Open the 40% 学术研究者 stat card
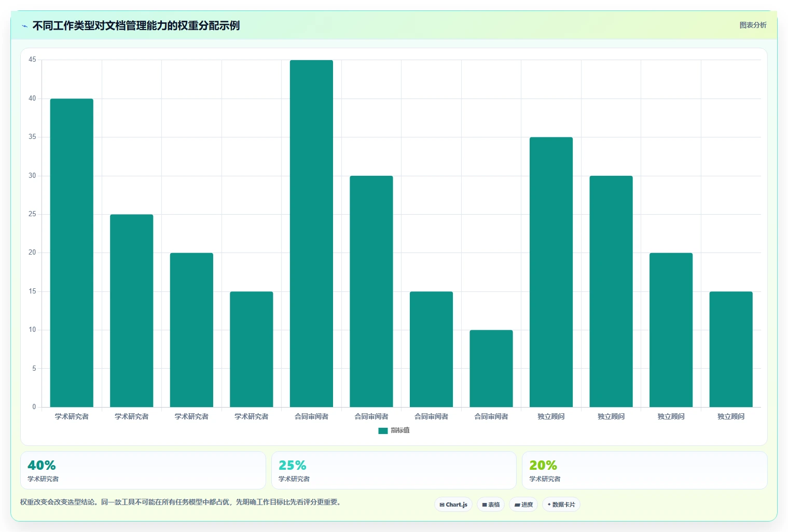The image size is (788, 532). coord(143,470)
